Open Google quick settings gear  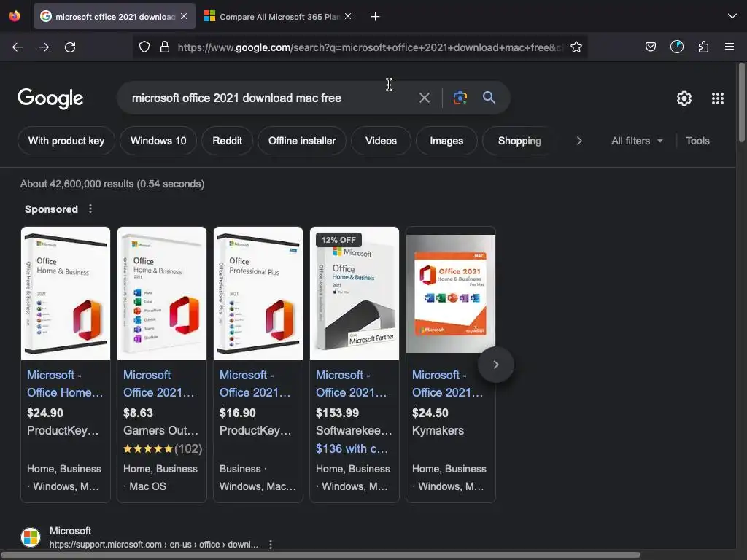pyautogui.click(x=684, y=98)
